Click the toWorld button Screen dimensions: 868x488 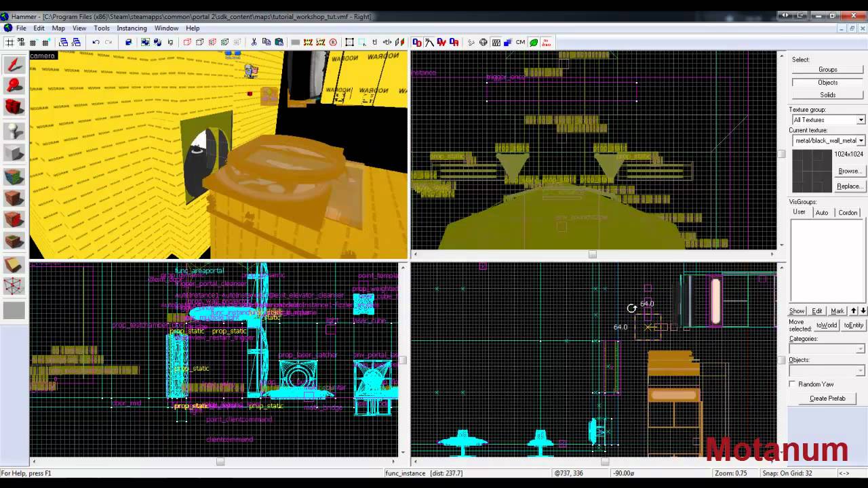[x=826, y=325]
